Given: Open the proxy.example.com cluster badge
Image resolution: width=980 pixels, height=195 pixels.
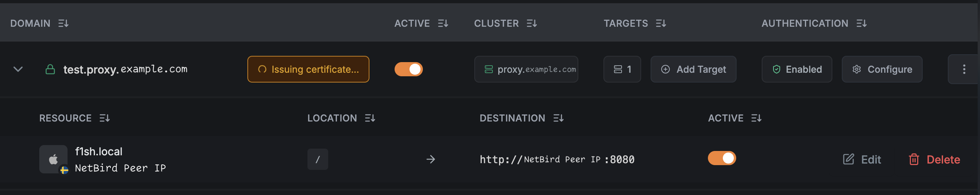Looking at the screenshot, I should (x=526, y=69).
